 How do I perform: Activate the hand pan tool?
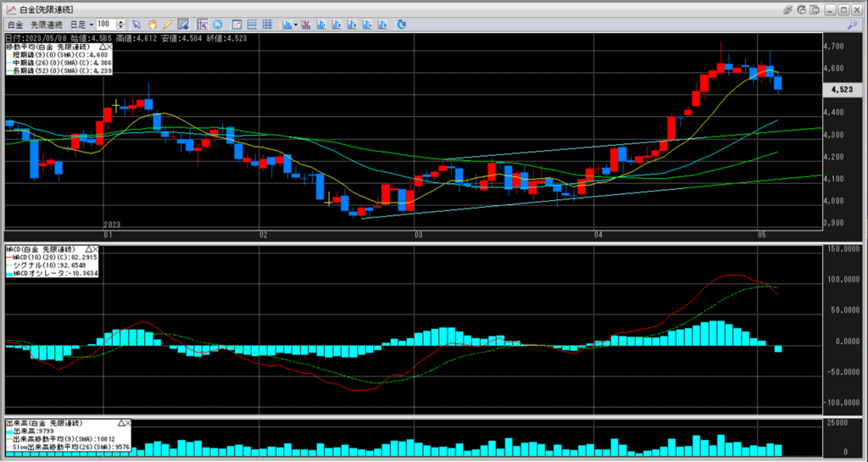(153, 25)
